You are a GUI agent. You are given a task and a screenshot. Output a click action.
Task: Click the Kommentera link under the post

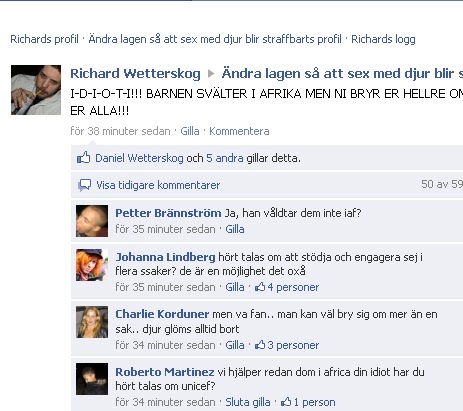point(239,131)
